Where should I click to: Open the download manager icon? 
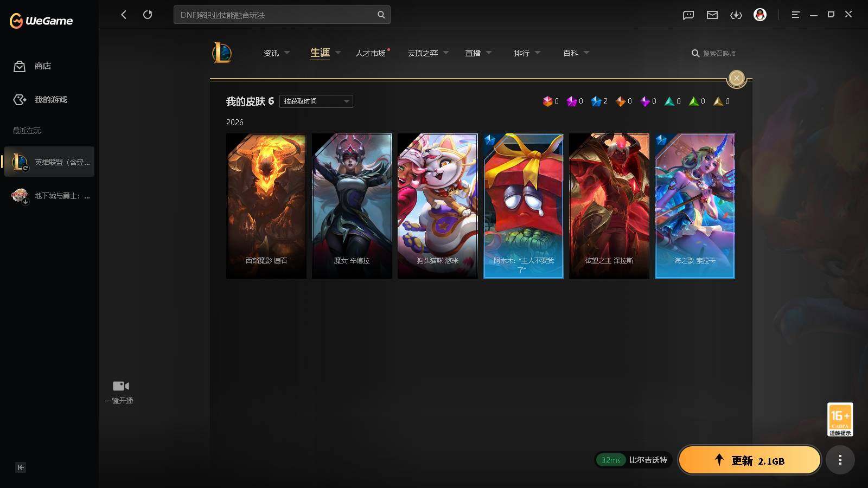tap(736, 15)
